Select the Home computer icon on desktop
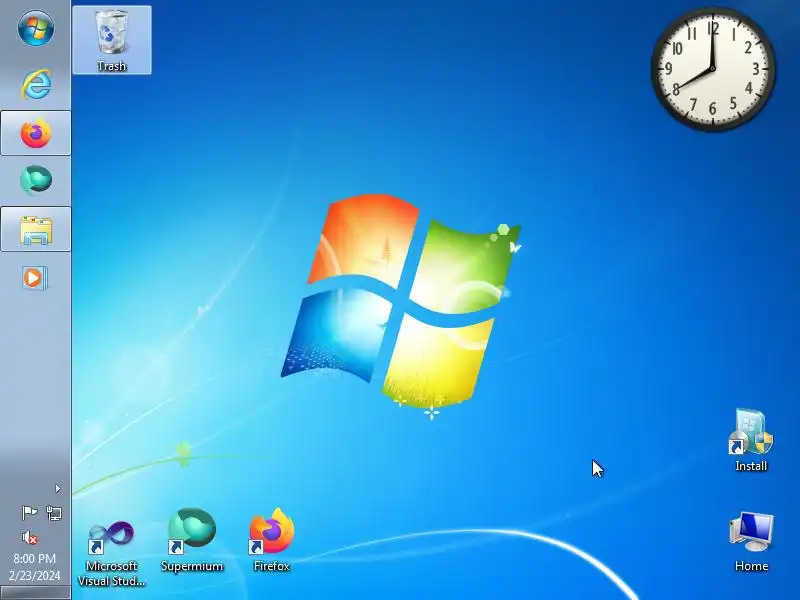The width and height of the screenshot is (800, 600). pyautogui.click(x=751, y=542)
